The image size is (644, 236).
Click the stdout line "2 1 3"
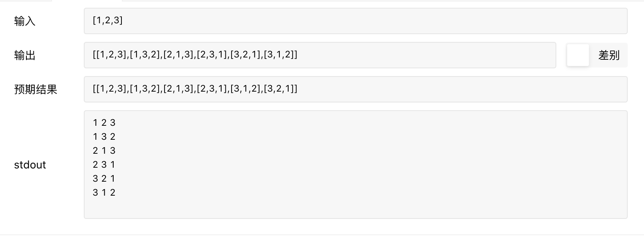pos(104,151)
